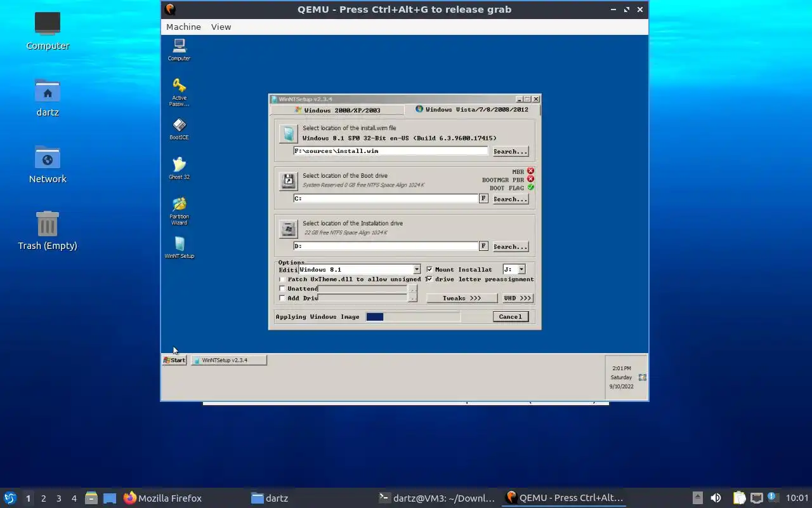Image resolution: width=812 pixels, height=508 pixels.
Task: Switch to dartz@VM3 terminal taskbar entry
Action: tap(436, 498)
